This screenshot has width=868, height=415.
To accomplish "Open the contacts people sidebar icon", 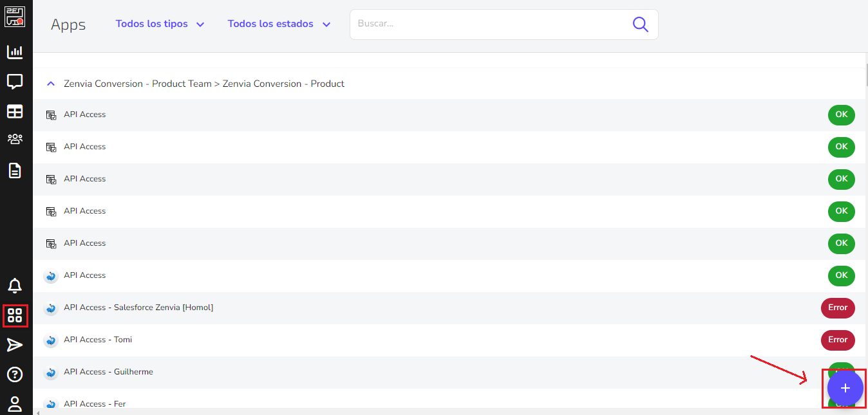I will pos(15,139).
